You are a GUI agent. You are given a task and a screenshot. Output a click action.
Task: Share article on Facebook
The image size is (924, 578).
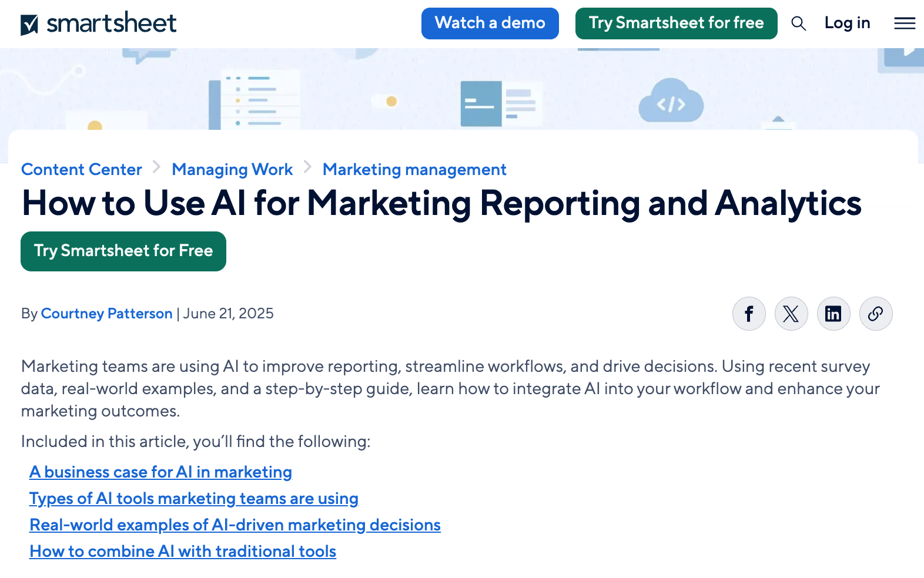pyautogui.click(x=749, y=314)
